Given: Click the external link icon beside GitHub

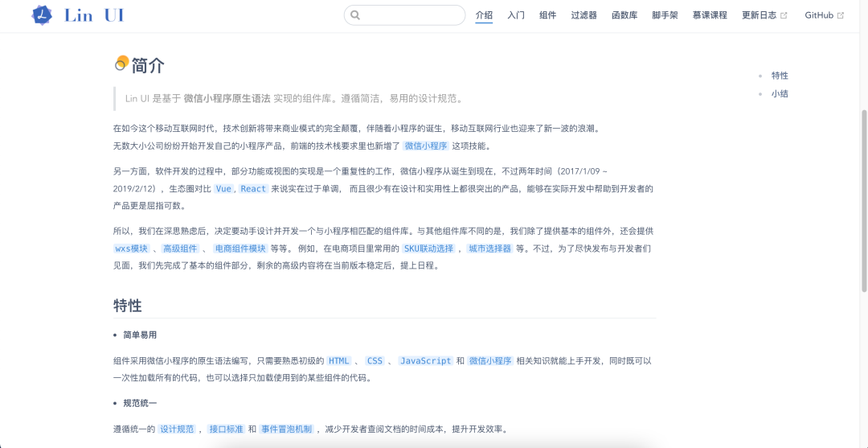Looking at the screenshot, I should tap(841, 15).
